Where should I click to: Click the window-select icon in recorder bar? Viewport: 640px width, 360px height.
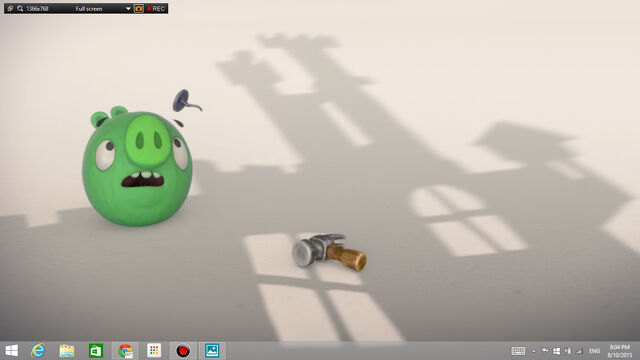pos(10,9)
